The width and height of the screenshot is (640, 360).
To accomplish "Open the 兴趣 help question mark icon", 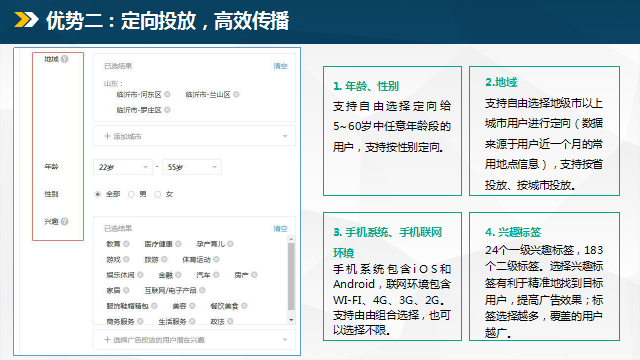I will point(64,222).
